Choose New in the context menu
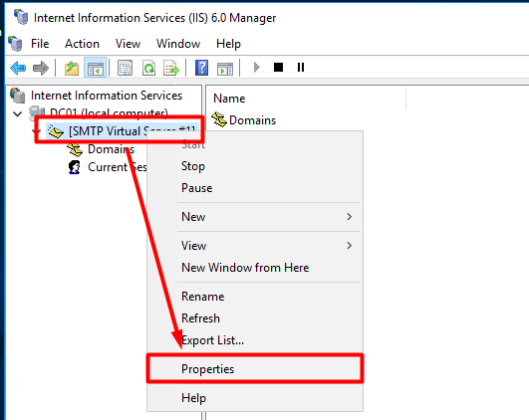Image resolution: width=529 pixels, height=420 pixels. (255, 217)
